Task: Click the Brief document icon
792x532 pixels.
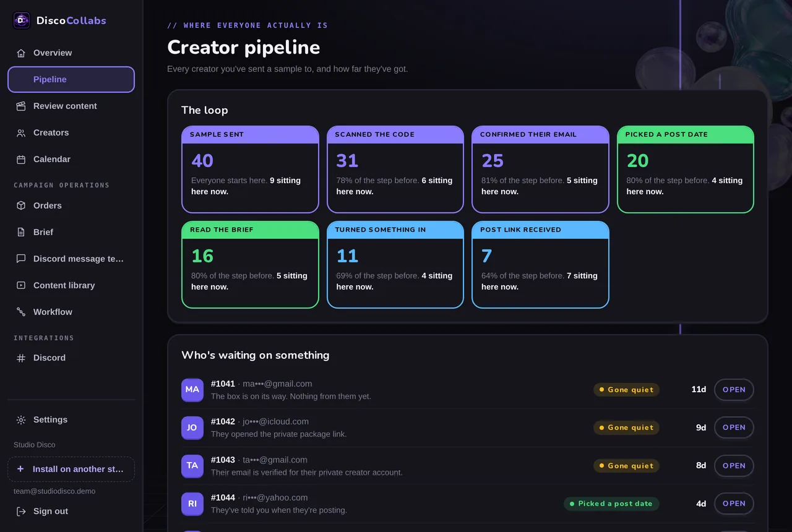Action: pyautogui.click(x=21, y=233)
